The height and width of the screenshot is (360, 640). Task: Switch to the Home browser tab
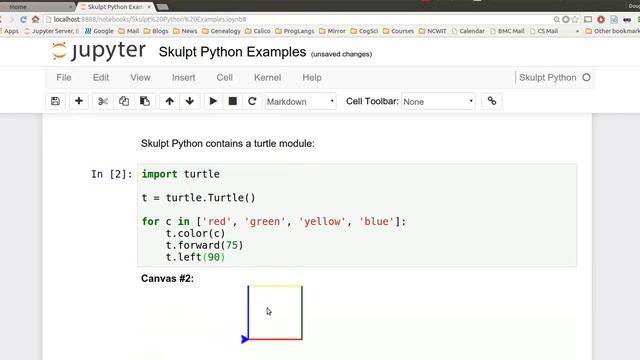pyautogui.click(x=37, y=7)
